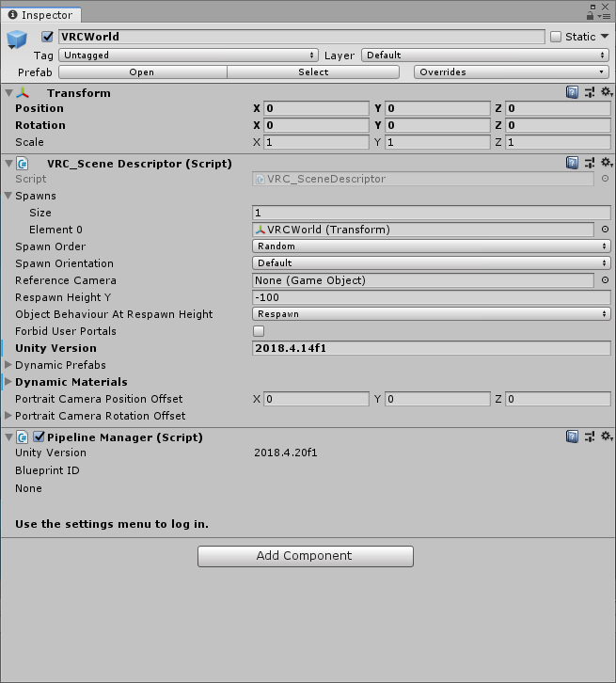Click None (Game Object) camera field
Image resolution: width=616 pixels, height=683 pixels.
[423, 280]
